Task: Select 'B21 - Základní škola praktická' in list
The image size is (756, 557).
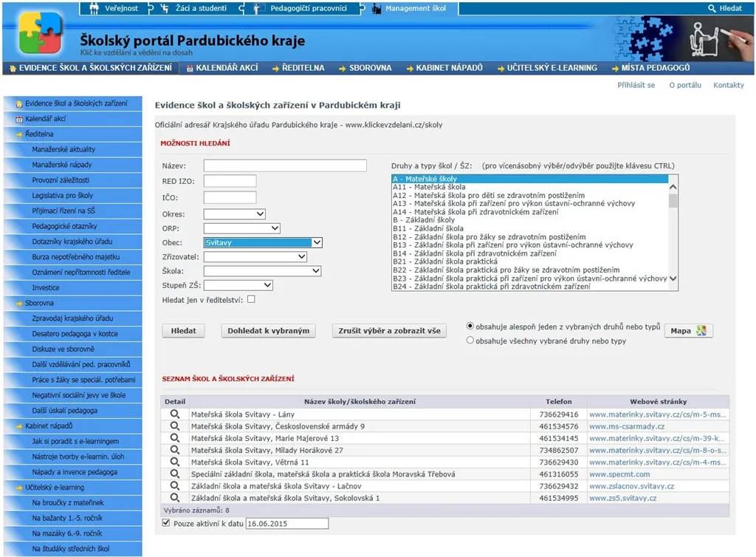Action: (445, 262)
